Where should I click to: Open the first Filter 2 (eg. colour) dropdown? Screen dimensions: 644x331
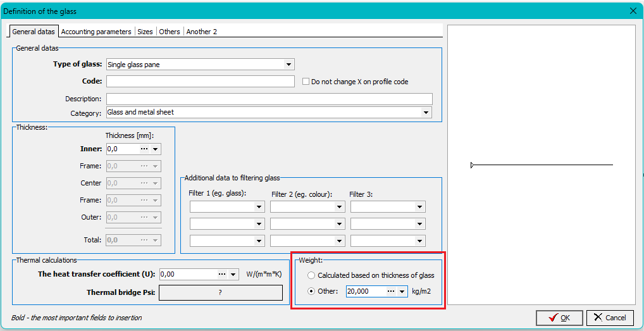[339, 207]
